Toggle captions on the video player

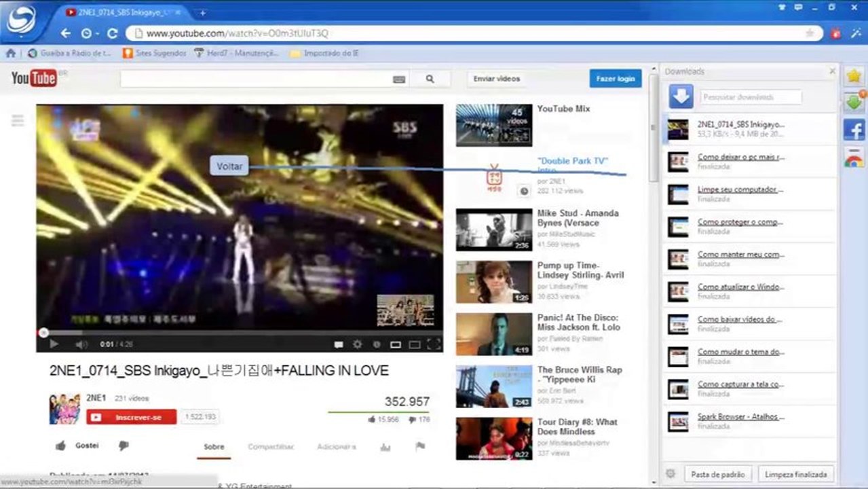pos(339,345)
